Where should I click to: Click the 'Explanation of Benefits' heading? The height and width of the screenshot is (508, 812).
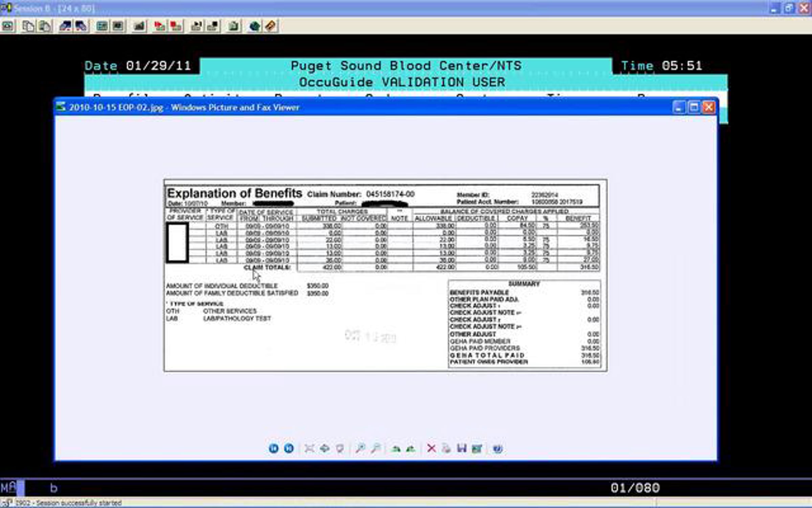click(x=234, y=193)
